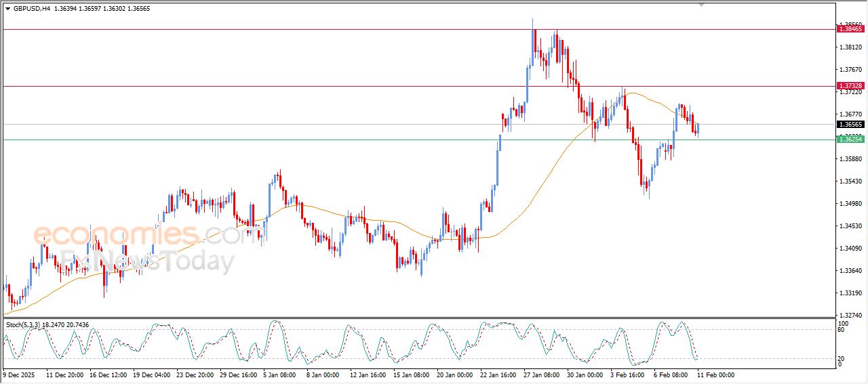
Task: Click the green 1.36254 support price tag
Action: 850,140
